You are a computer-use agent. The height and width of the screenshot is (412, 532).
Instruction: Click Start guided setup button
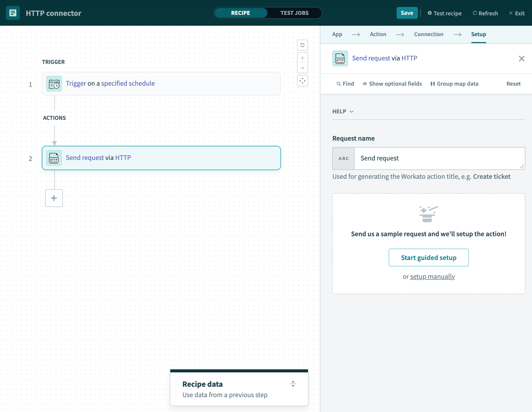tap(429, 257)
